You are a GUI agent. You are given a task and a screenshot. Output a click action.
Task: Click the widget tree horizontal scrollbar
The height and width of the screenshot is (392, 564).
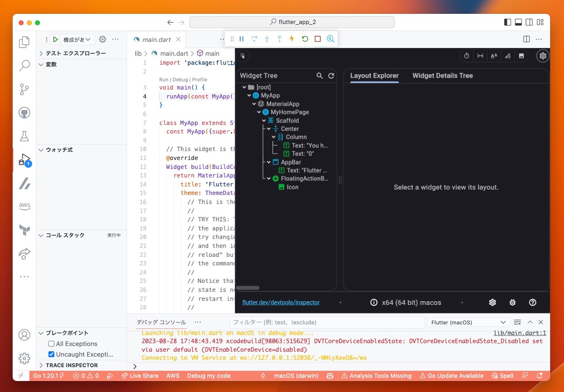pyautogui.click(x=248, y=288)
